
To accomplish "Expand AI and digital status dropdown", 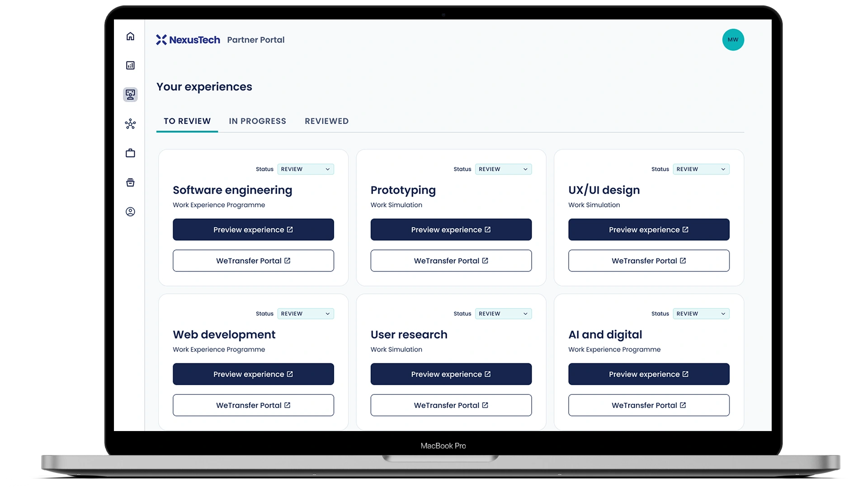I will click(x=701, y=314).
